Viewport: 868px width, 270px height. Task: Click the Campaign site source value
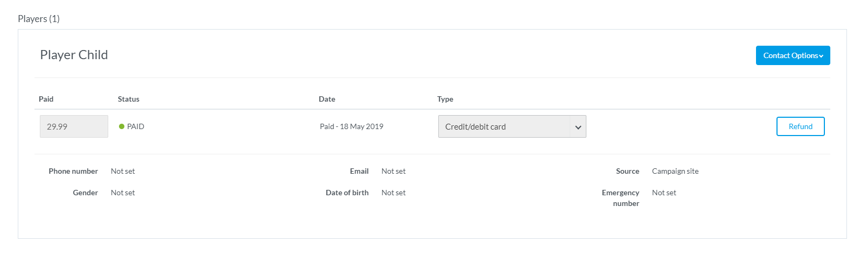click(x=675, y=171)
